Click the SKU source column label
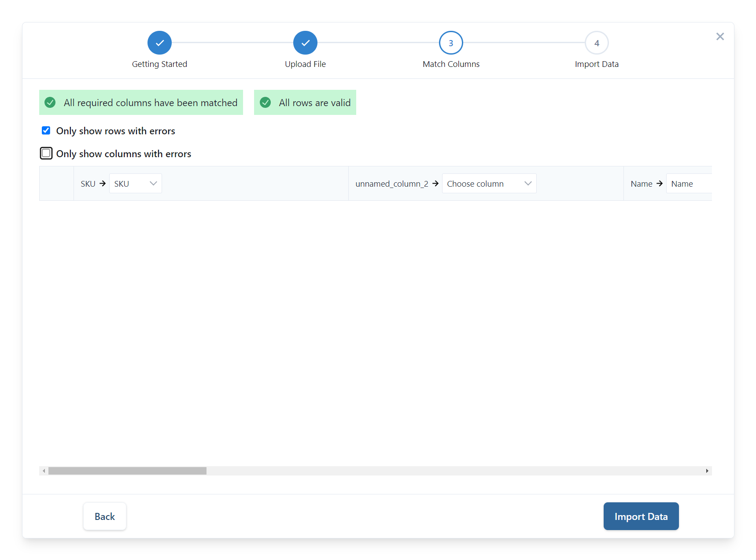 88,184
